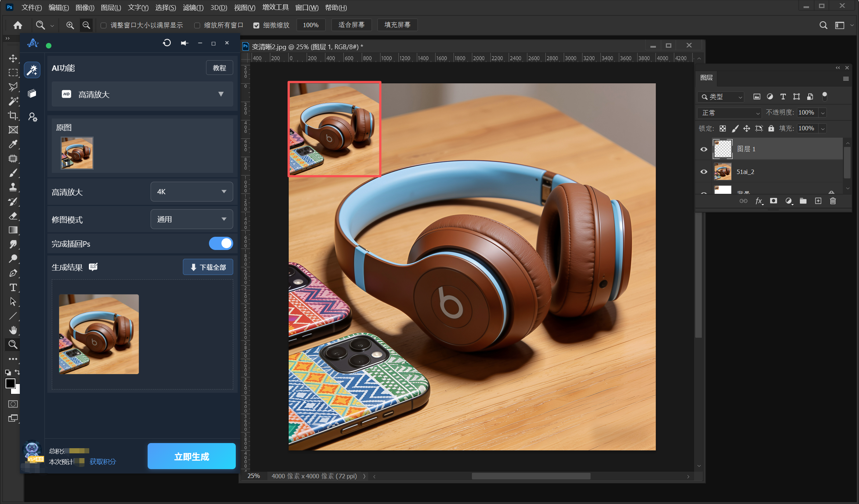Click the plugin refresh icon
The height and width of the screenshot is (504, 859).
click(x=167, y=43)
